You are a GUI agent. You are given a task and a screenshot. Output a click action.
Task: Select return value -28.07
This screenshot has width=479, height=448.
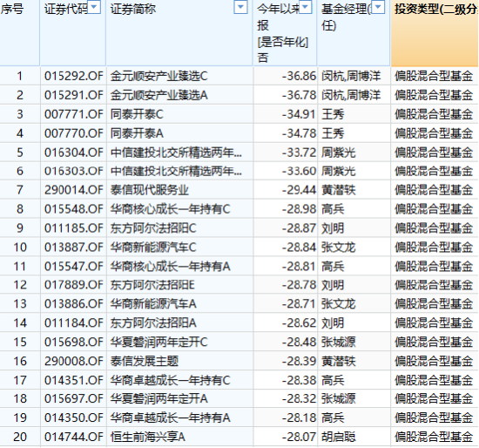click(x=299, y=437)
